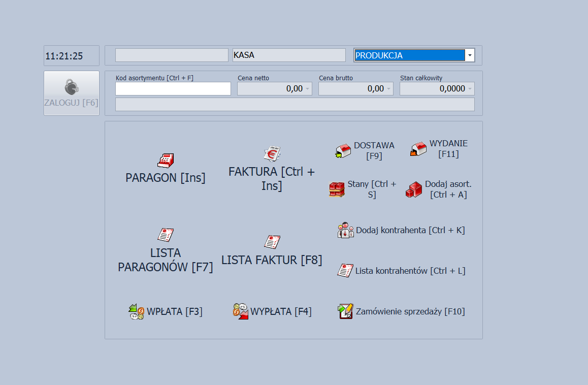
Task: Click the Dodaj asort. [Ctrl + A] label
Action: 448,189
